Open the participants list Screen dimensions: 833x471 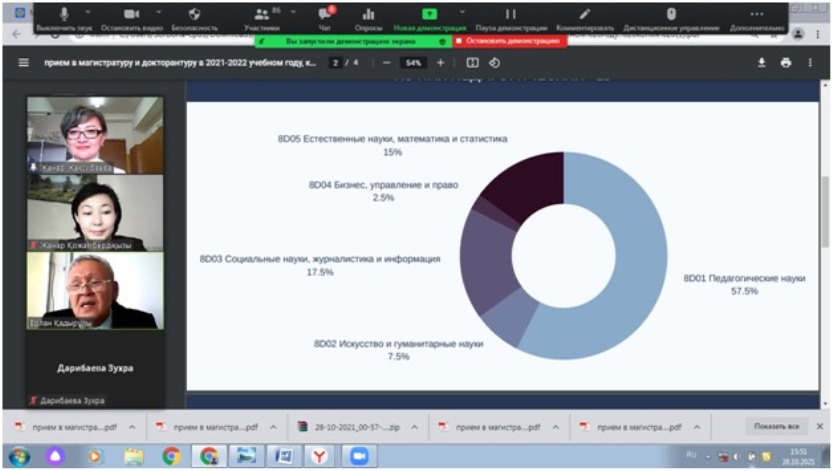point(261,14)
